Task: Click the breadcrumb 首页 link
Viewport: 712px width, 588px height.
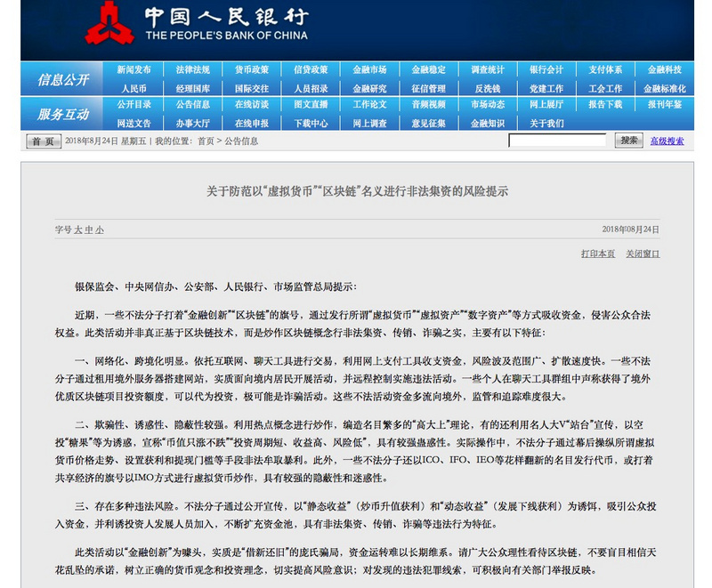Action: (206, 141)
